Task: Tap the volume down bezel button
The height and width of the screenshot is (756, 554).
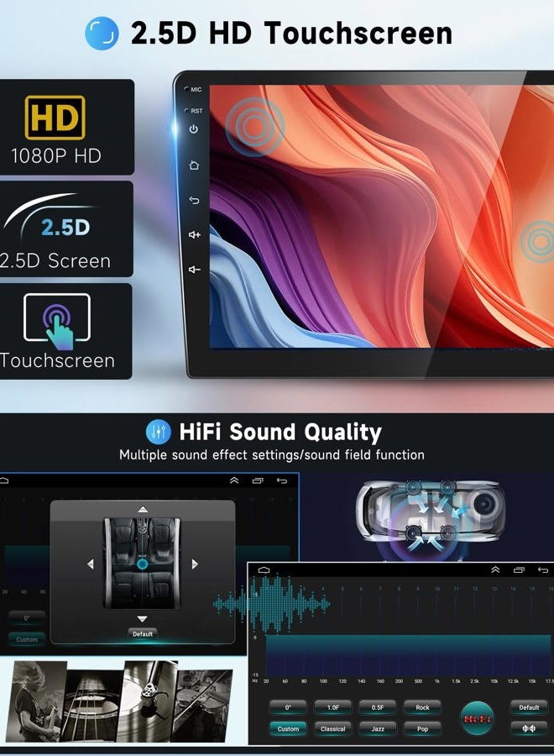Action: point(194,270)
